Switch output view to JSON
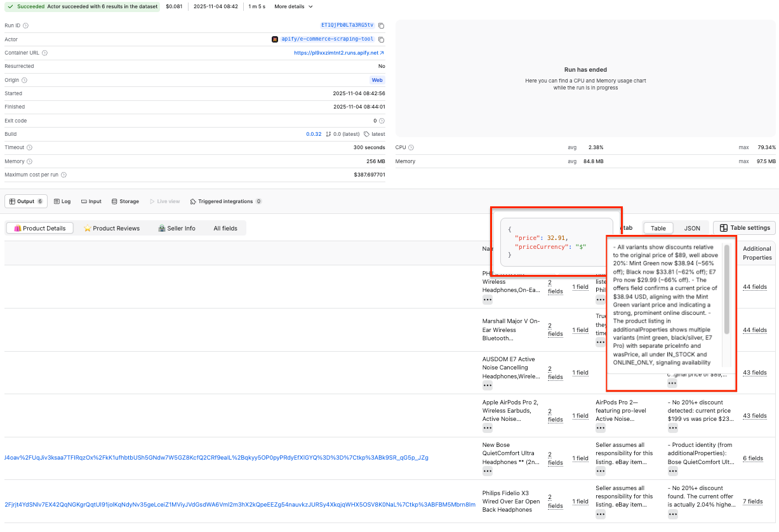Screen dimensions: 779x532 pyautogui.click(x=692, y=228)
